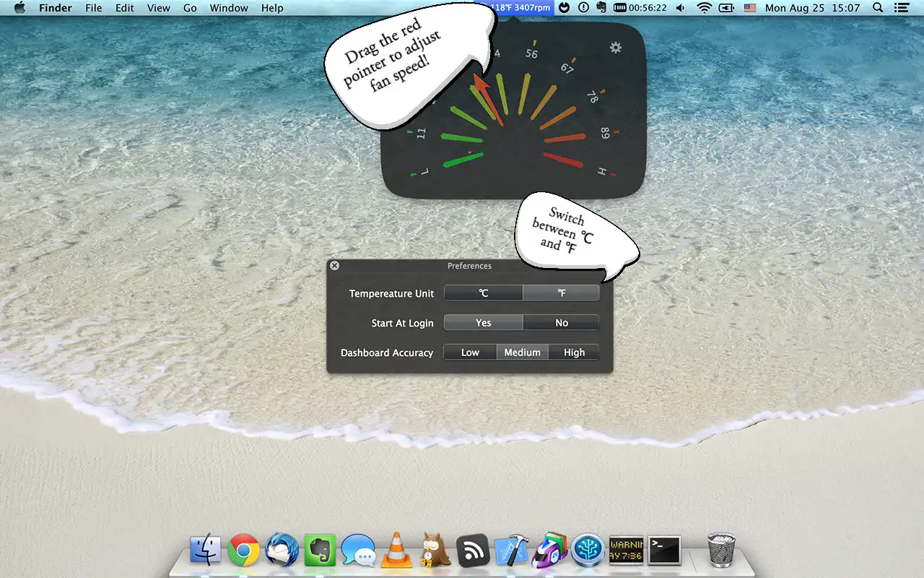Click the "L" low mark on the gauge
Screen dimensions: 924x578
(x=424, y=171)
